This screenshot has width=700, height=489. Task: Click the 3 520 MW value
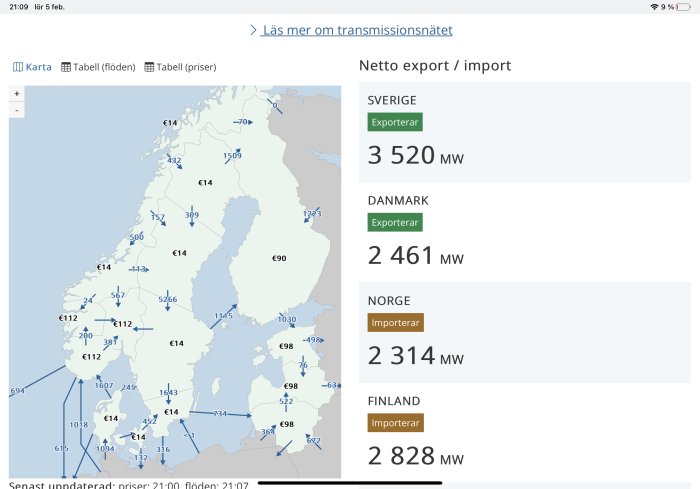point(416,155)
